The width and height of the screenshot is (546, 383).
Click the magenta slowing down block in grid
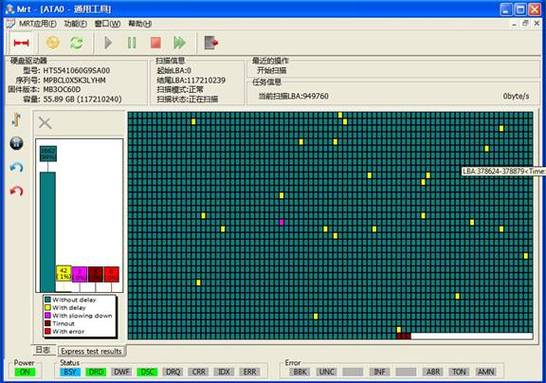pos(282,222)
